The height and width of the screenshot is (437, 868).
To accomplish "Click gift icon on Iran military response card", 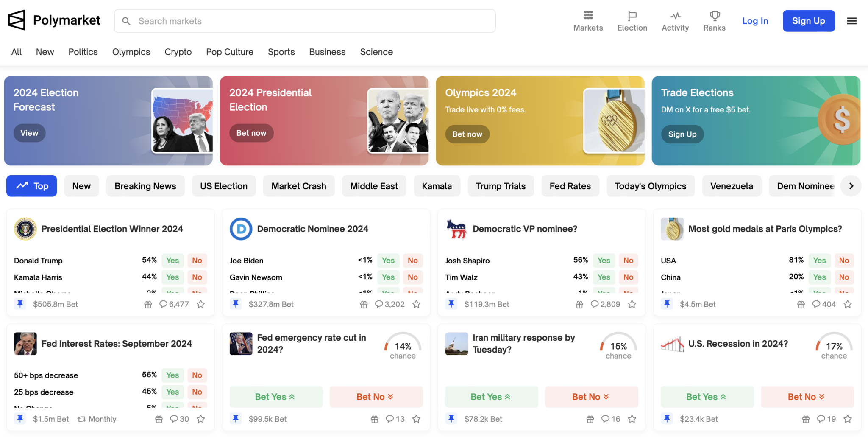I will click(590, 419).
